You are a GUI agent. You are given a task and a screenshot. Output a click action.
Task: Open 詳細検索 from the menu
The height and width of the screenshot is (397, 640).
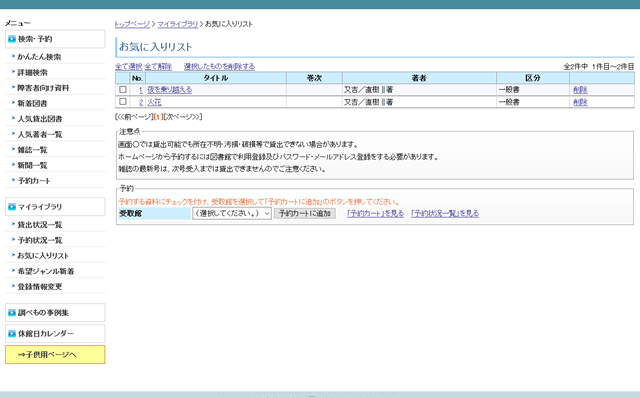click(x=32, y=72)
